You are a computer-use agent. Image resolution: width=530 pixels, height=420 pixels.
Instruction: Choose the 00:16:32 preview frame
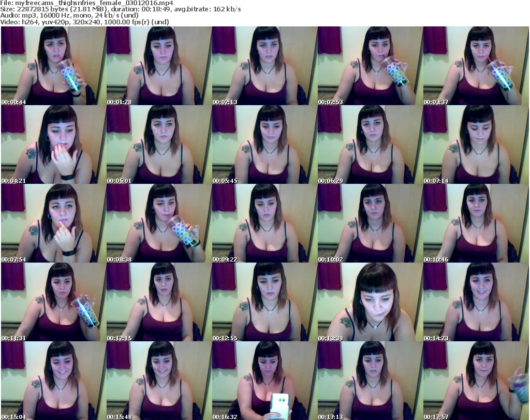264,381
